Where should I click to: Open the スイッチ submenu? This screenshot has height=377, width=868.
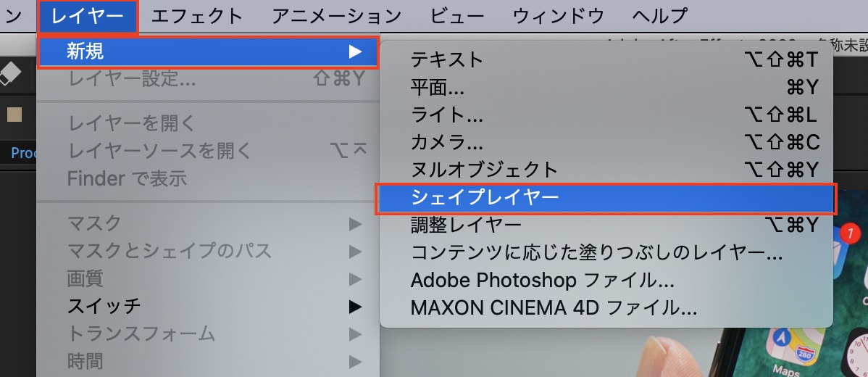click(208, 306)
